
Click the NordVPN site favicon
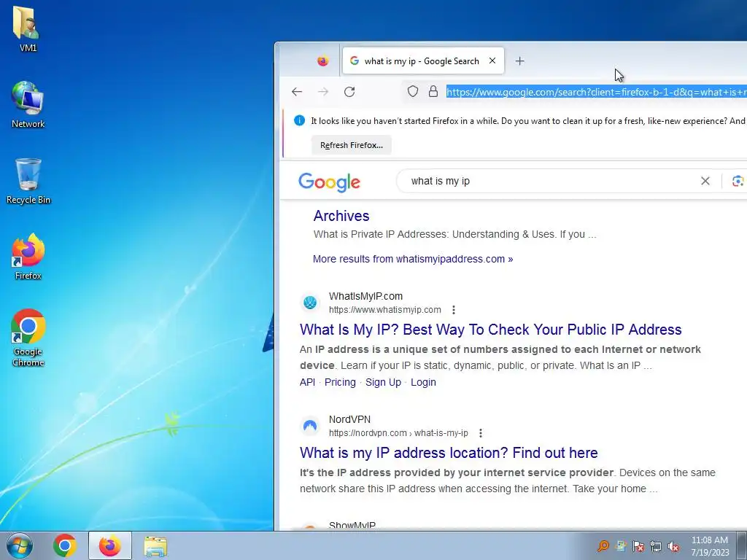click(310, 426)
